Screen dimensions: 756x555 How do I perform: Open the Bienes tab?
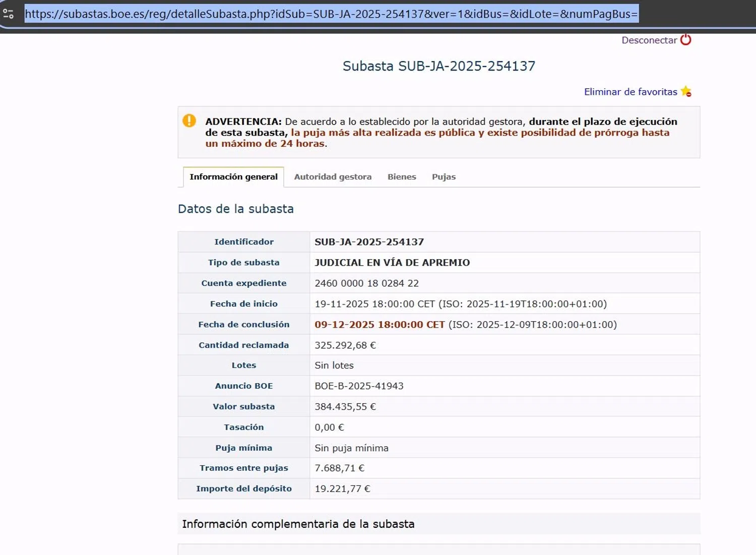point(402,177)
